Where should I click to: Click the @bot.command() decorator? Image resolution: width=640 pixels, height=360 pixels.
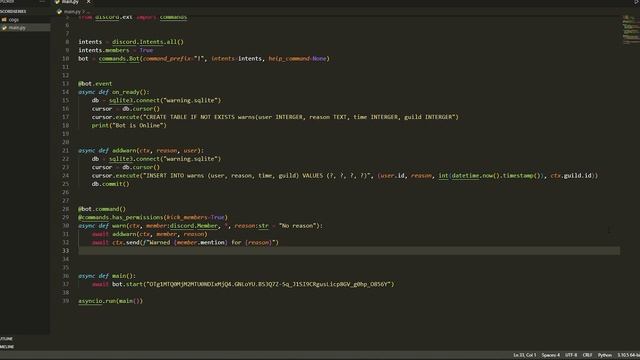coord(102,209)
